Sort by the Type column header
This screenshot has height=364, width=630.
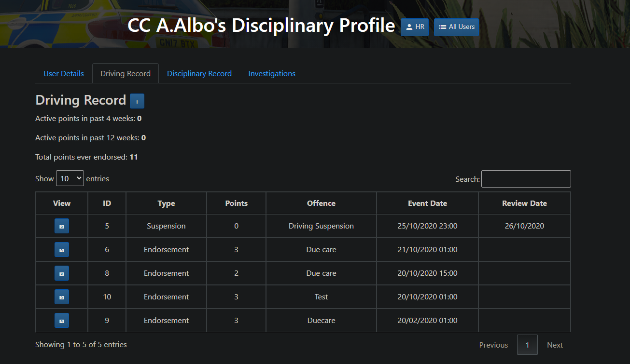(x=167, y=203)
